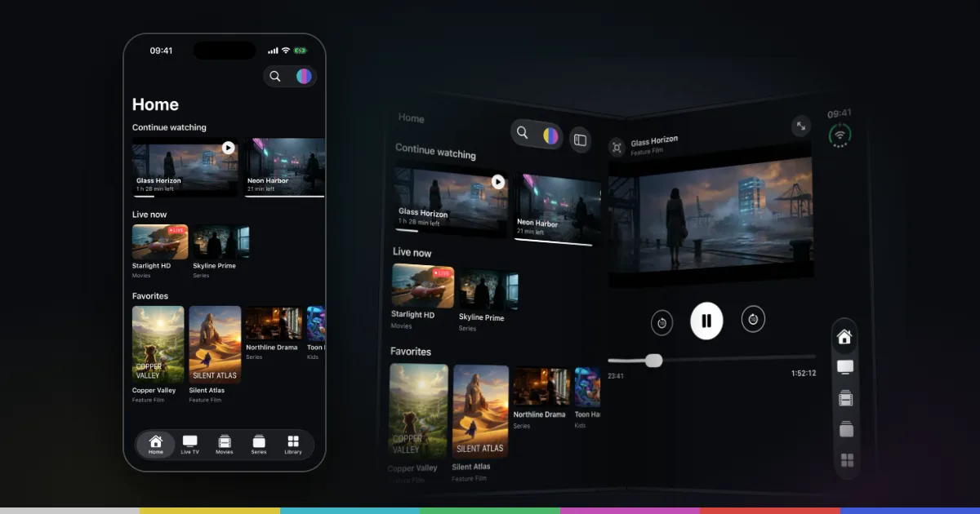This screenshot has height=514, width=980.
Task: Select Copper Valley poster in the spatial window
Action: [419, 410]
